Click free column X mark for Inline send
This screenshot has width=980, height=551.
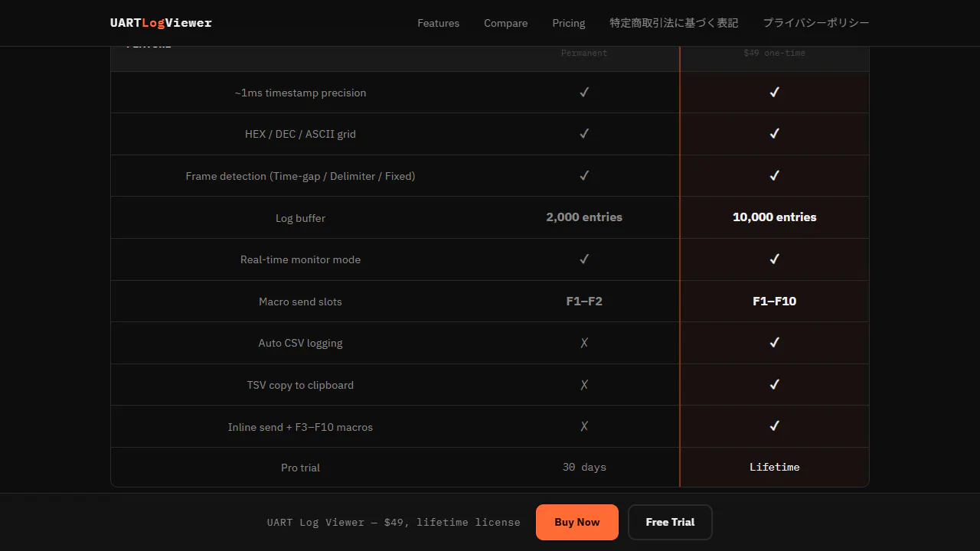(584, 426)
